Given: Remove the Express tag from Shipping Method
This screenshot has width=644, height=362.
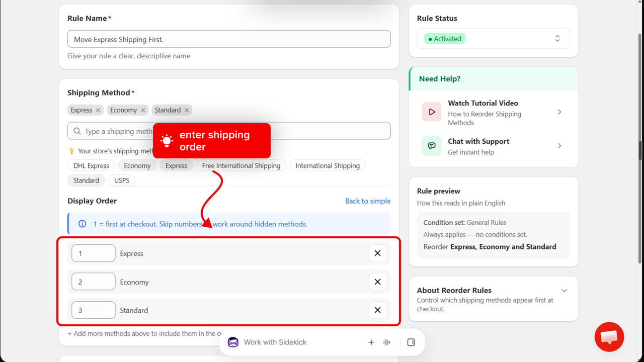Looking at the screenshot, I should point(98,110).
